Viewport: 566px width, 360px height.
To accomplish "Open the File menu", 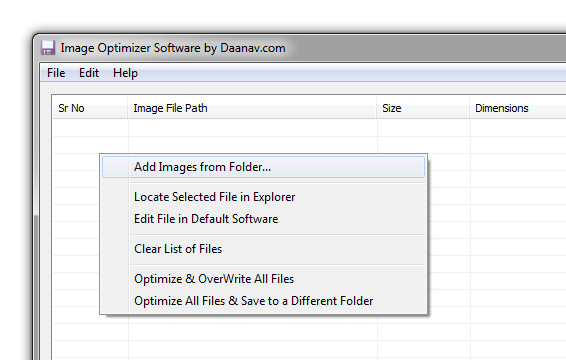I will click(x=56, y=73).
